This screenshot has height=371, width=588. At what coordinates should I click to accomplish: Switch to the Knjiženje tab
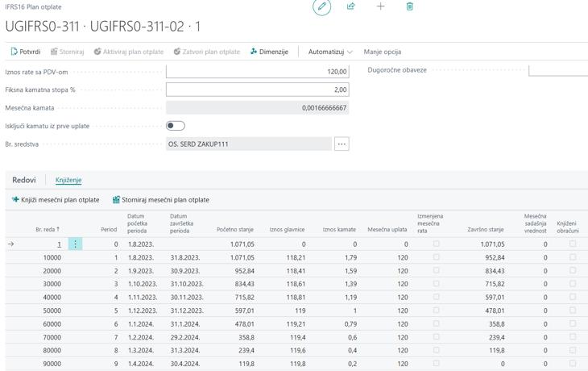pos(68,180)
